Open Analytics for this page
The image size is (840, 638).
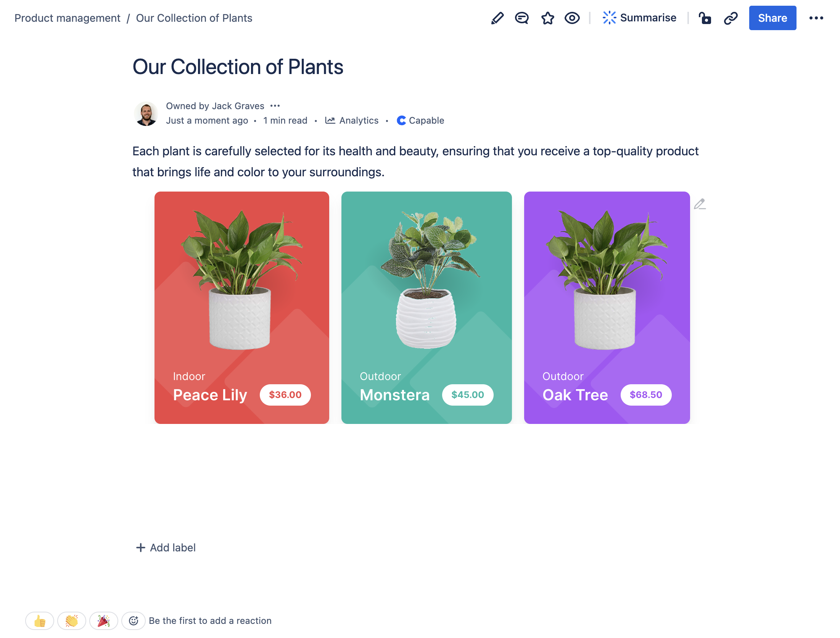pos(351,121)
